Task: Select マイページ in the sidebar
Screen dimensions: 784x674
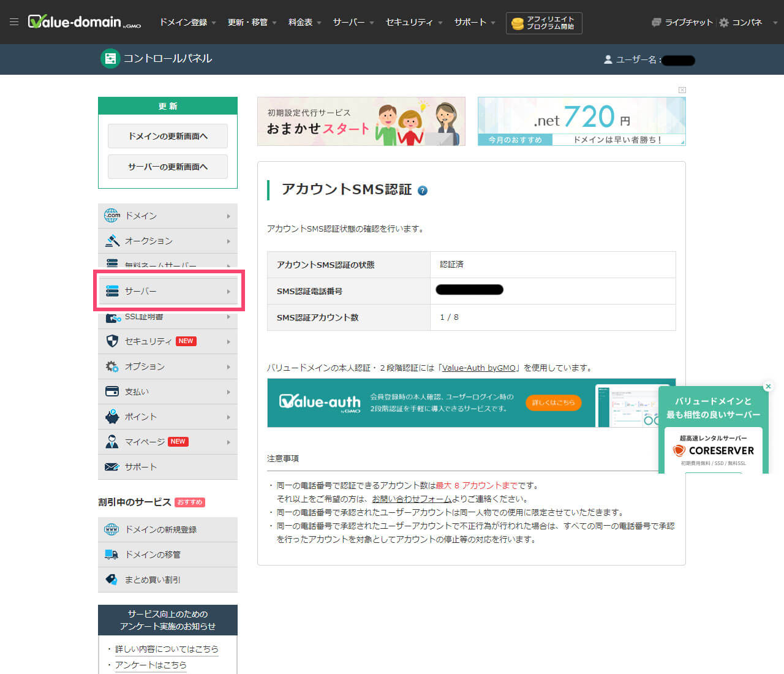Action: pos(145,442)
